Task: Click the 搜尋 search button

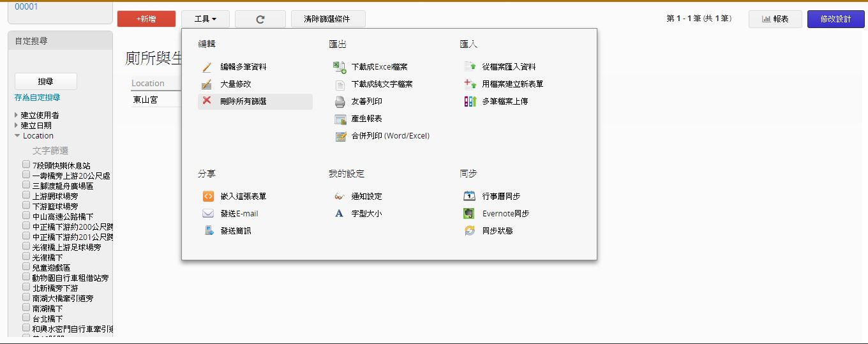Action: point(45,82)
